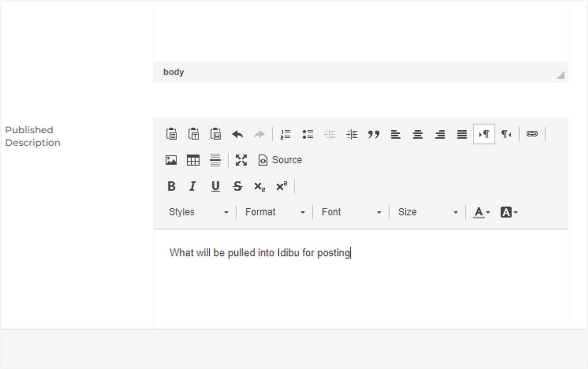
Task: Click the upper editor's blank content area
Action: click(361, 31)
